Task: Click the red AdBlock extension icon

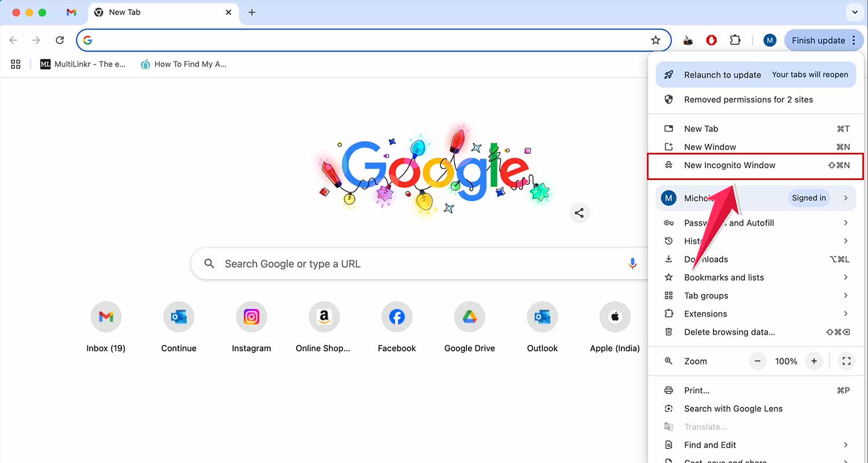Action: (x=711, y=40)
